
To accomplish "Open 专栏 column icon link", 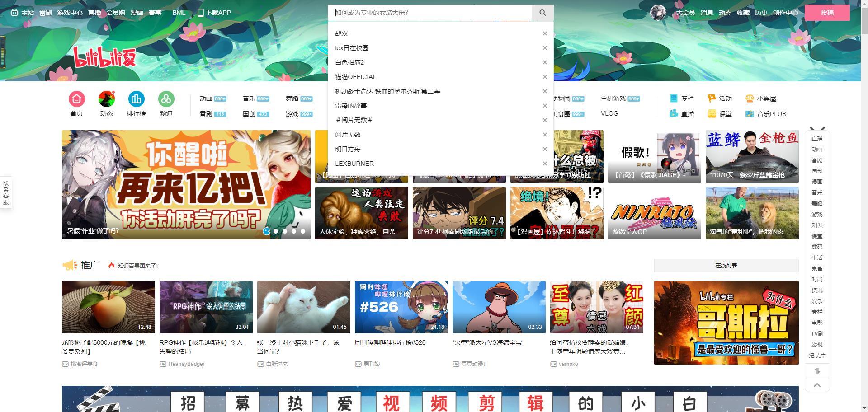I will [x=682, y=98].
